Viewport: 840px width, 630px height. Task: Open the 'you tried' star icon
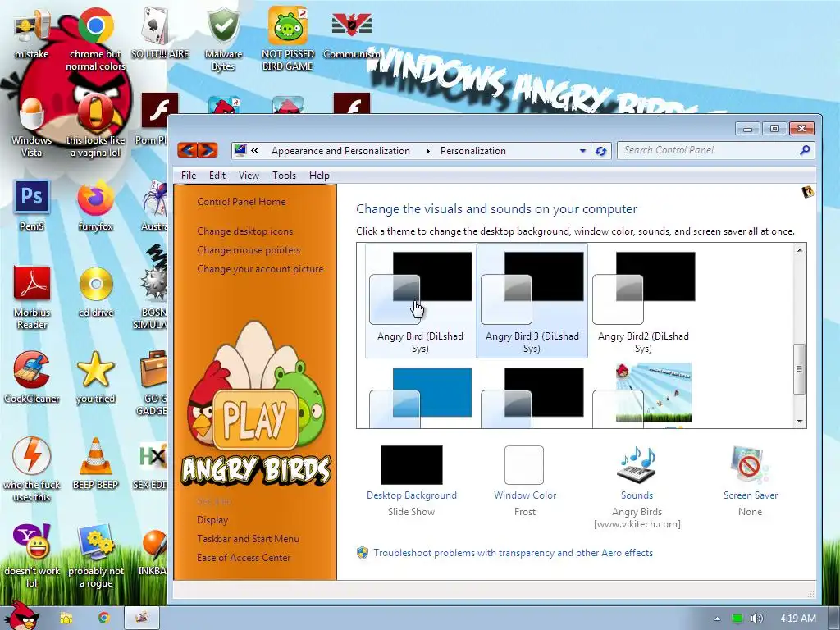pyautogui.click(x=95, y=377)
